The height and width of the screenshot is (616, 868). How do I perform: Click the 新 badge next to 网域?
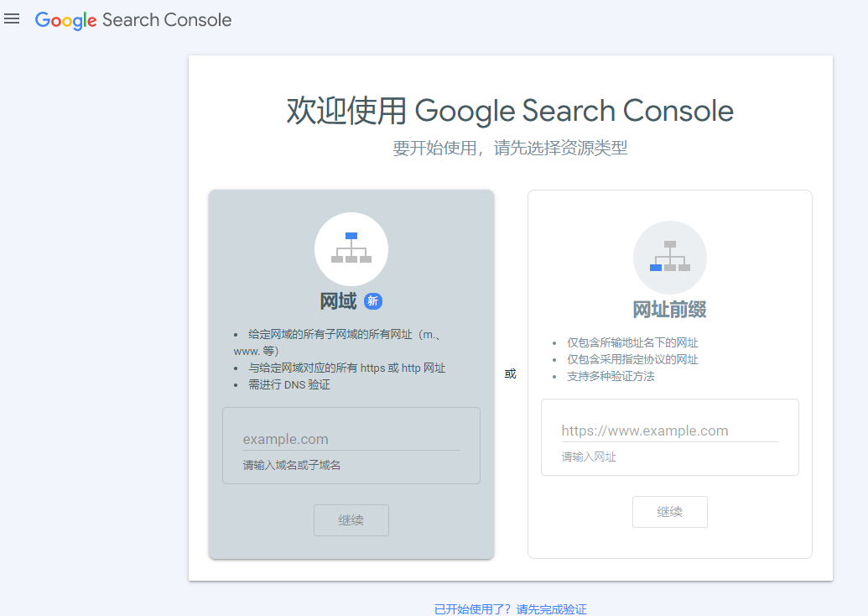tap(372, 301)
